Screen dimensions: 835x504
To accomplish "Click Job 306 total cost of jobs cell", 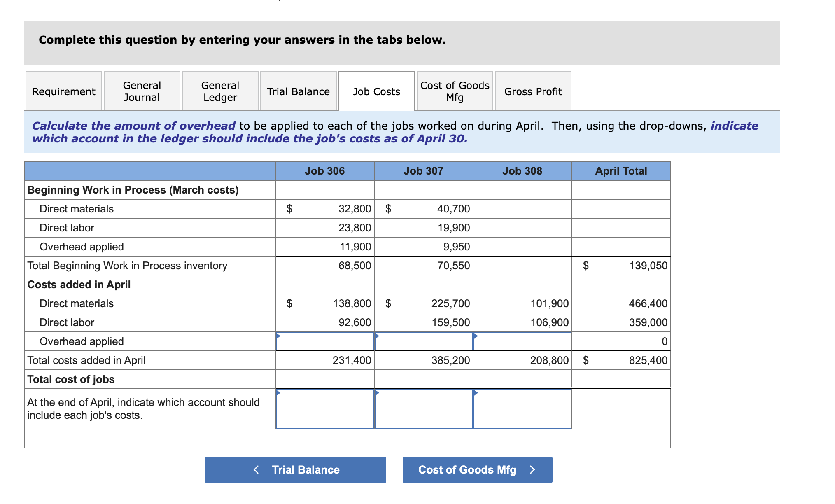I will click(x=325, y=379).
